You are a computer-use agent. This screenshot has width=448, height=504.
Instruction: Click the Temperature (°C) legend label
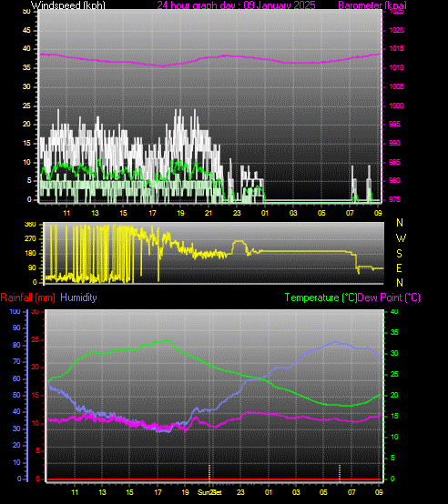(x=321, y=297)
